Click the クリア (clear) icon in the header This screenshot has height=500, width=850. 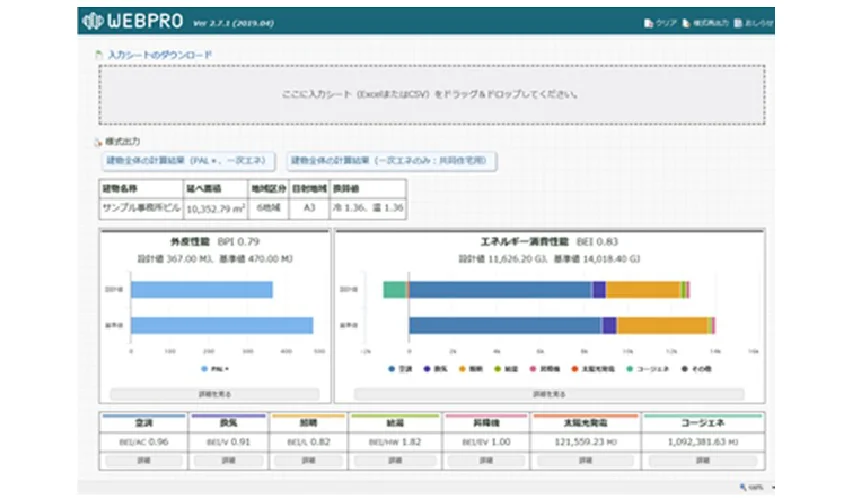click(x=649, y=23)
